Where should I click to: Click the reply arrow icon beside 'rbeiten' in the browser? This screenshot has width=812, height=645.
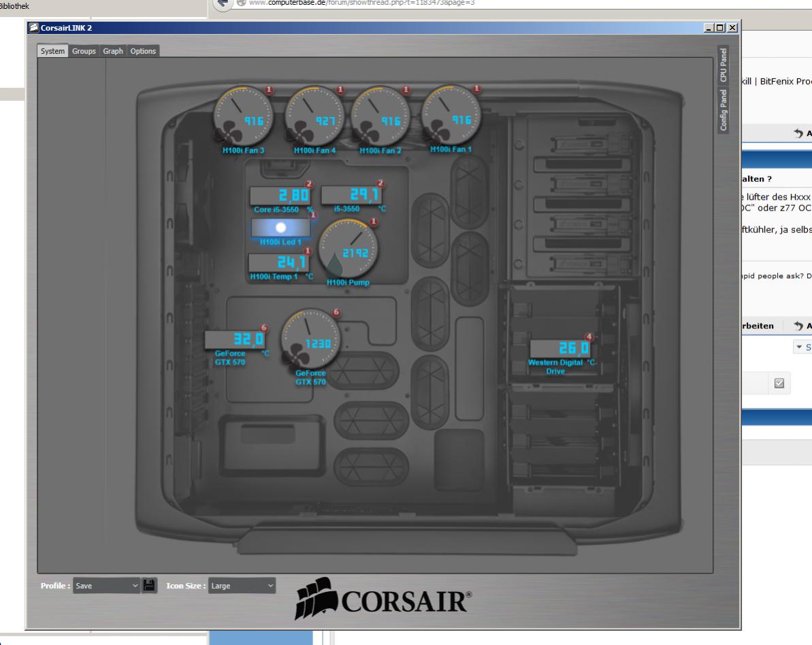point(798,326)
